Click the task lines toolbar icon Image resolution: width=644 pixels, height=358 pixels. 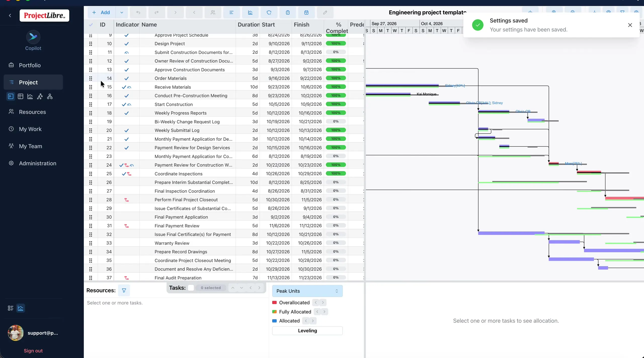pyautogui.click(x=231, y=12)
